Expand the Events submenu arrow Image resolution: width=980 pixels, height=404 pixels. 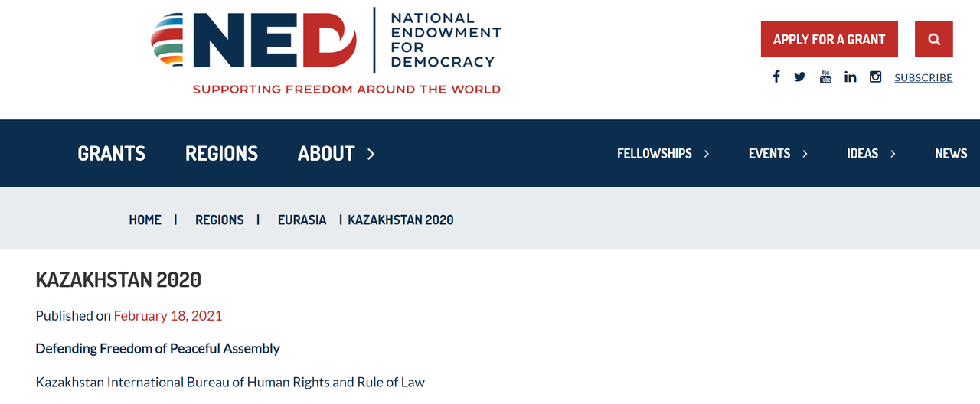tap(805, 154)
